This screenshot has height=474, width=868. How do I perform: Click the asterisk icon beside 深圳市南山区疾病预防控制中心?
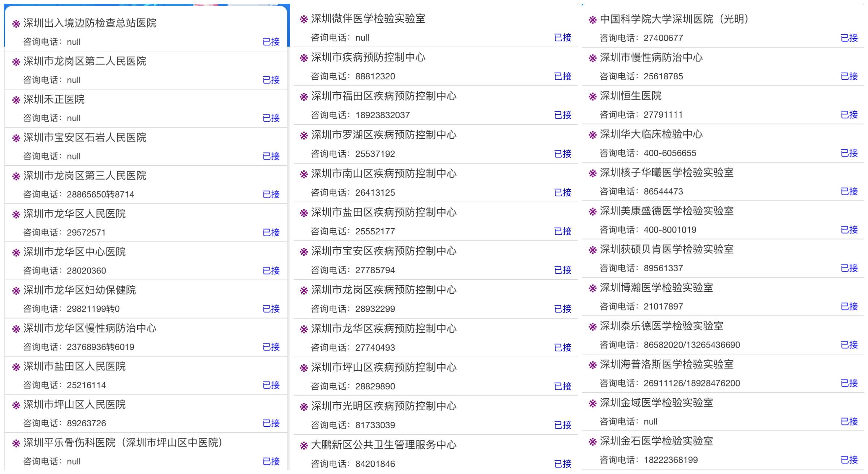click(304, 174)
